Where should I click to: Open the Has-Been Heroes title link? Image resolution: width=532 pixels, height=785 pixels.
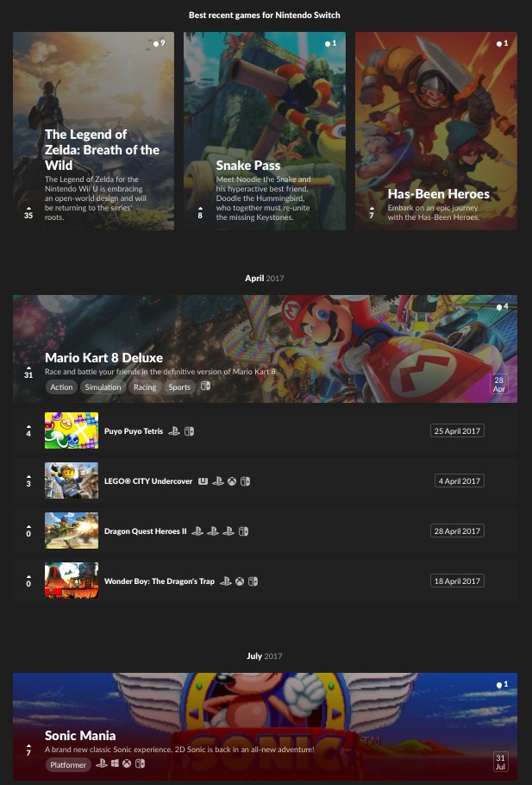point(438,194)
